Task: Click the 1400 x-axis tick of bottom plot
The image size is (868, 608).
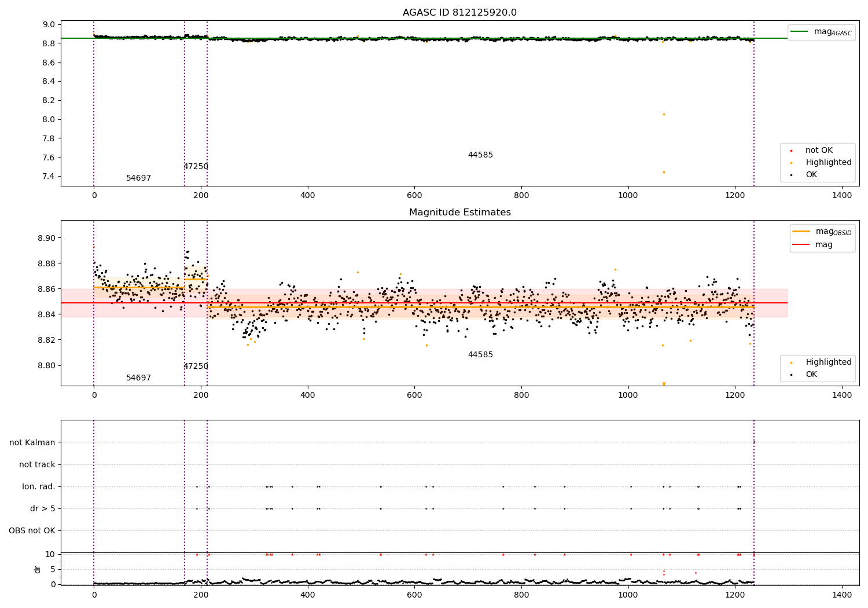Action: click(x=842, y=595)
